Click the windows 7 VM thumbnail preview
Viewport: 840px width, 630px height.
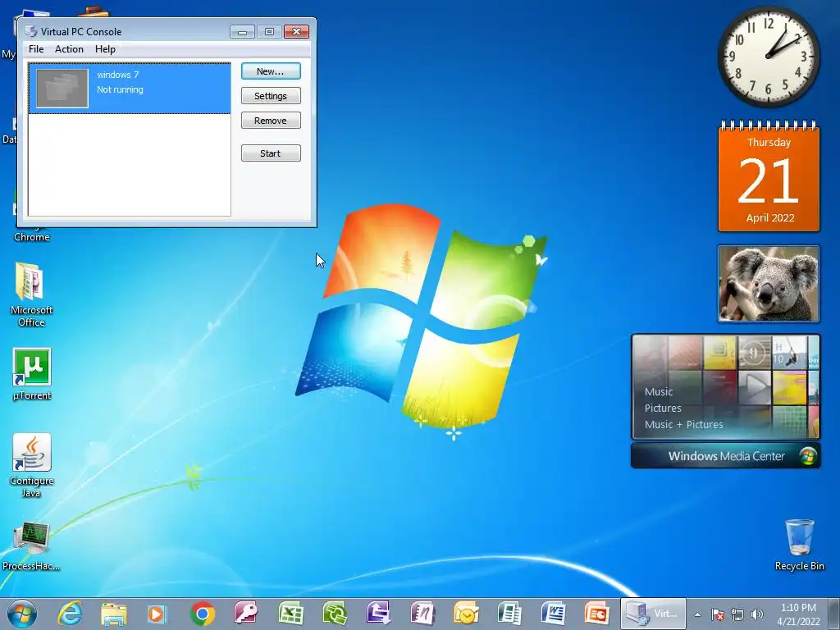pyautogui.click(x=62, y=89)
